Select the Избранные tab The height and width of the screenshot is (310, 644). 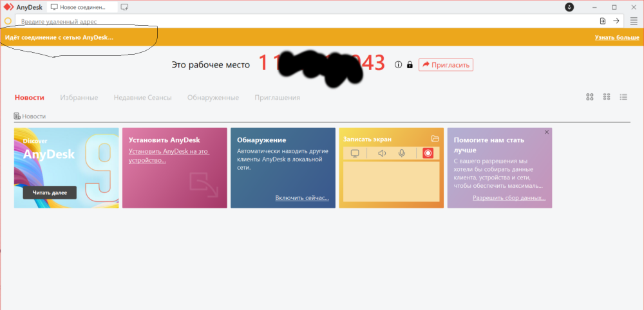(79, 98)
